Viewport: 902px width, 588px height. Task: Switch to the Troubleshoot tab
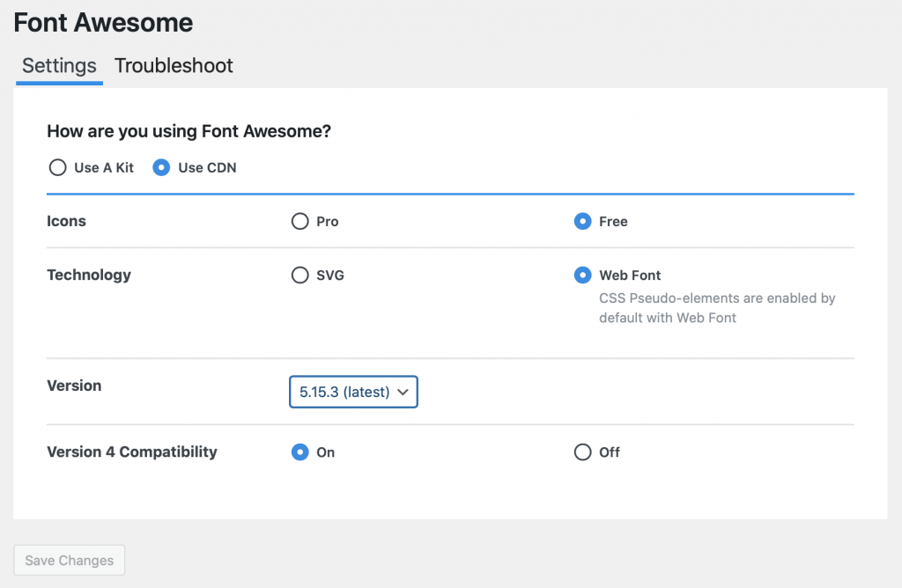[174, 65]
